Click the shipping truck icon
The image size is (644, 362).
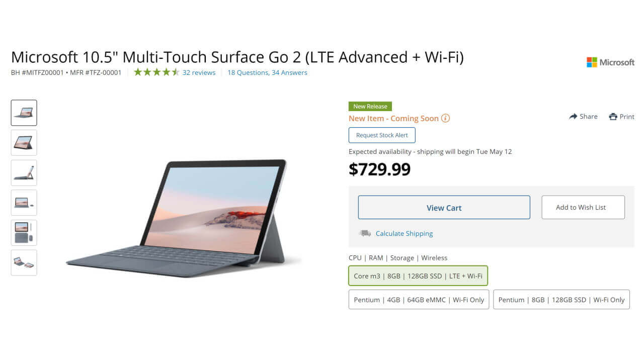[365, 233]
